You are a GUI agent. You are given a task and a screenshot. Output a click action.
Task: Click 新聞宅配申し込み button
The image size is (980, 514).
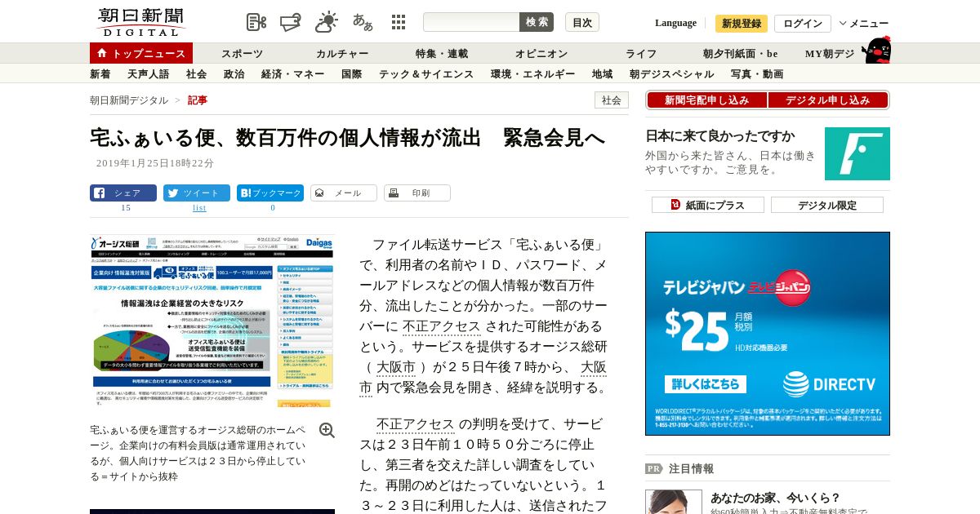(707, 100)
